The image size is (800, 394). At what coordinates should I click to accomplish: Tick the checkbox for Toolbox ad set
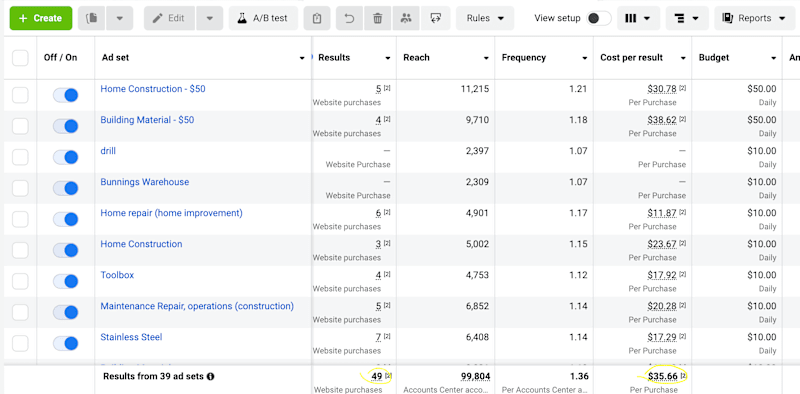click(x=20, y=281)
